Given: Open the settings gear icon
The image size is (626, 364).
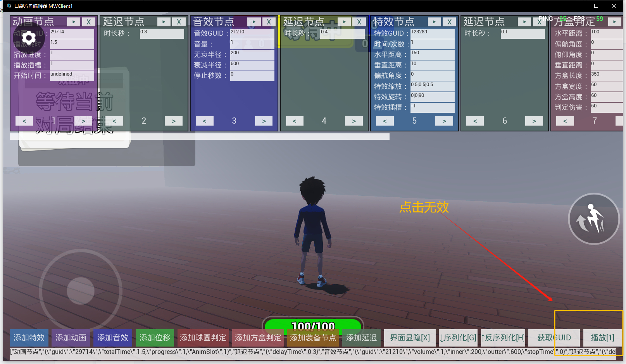Looking at the screenshot, I should pos(28,38).
